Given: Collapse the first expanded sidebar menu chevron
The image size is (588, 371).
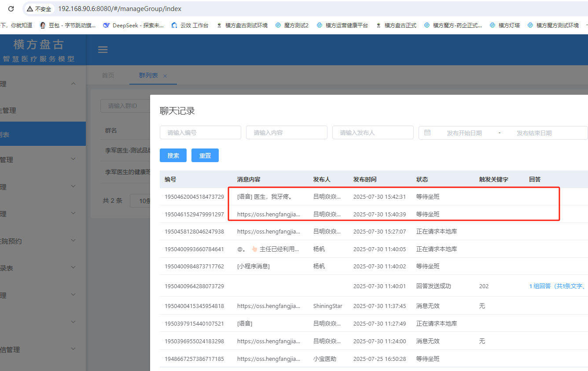Looking at the screenshot, I should (x=73, y=84).
